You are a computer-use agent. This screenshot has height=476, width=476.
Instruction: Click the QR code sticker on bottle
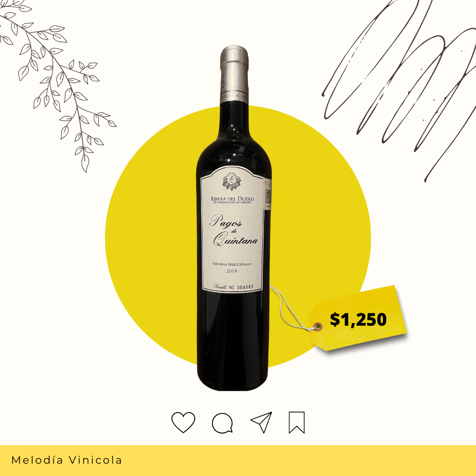[x=268, y=196]
